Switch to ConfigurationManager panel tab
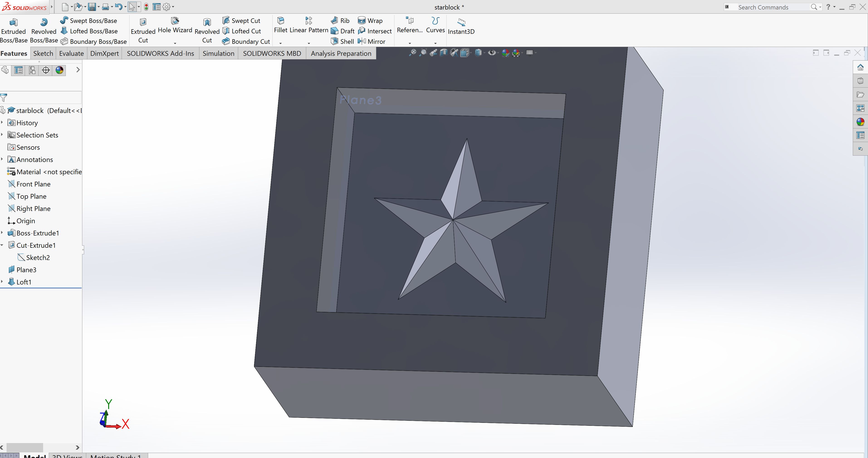This screenshot has height=458, width=868. point(32,70)
